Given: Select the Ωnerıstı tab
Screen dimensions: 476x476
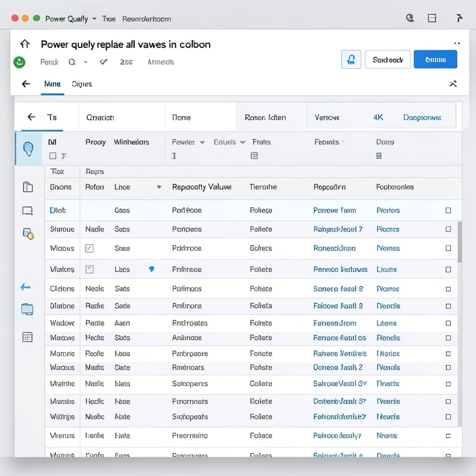Looking at the screenshot, I should 100,118.
